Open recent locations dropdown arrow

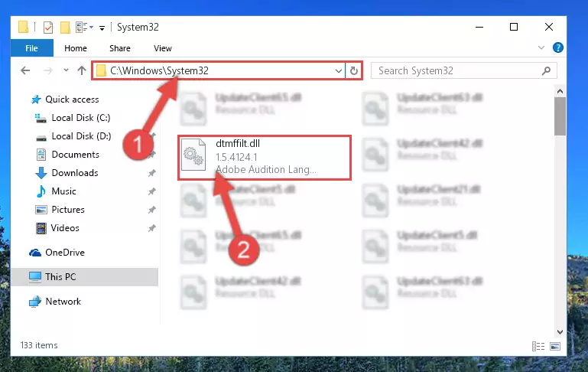tap(66, 70)
